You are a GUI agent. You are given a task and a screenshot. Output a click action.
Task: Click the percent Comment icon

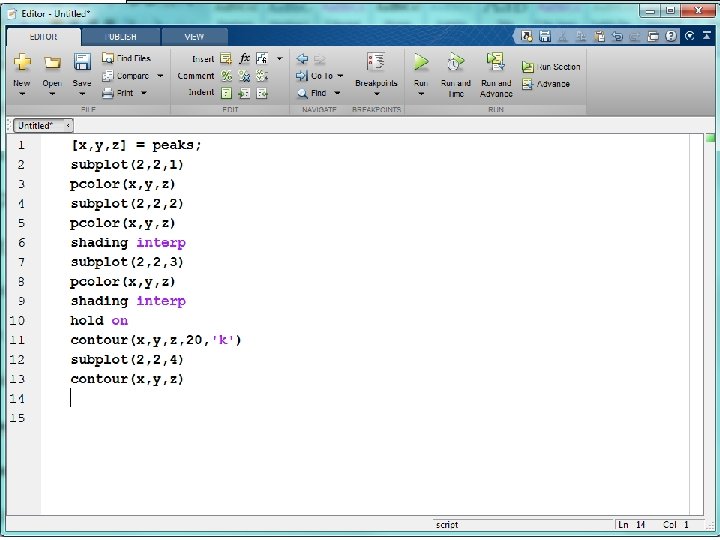[x=226, y=76]
